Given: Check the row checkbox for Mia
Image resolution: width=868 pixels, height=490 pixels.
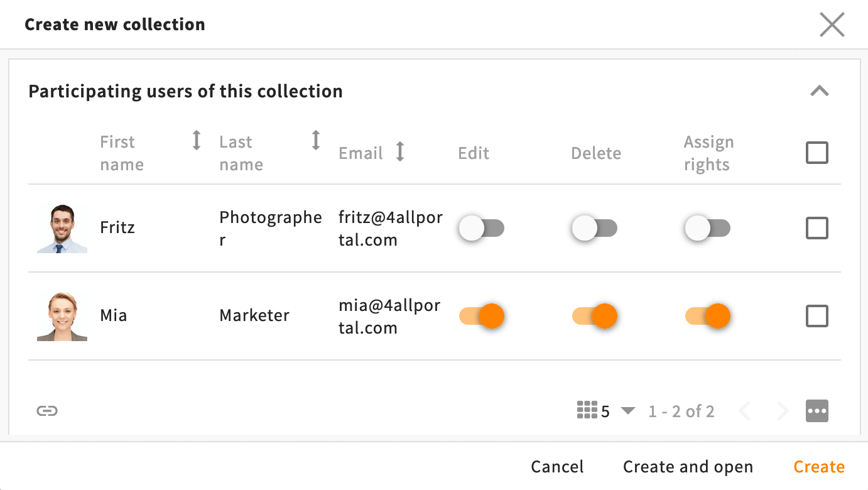Looking at the screenshot, I should pos(816,316).
